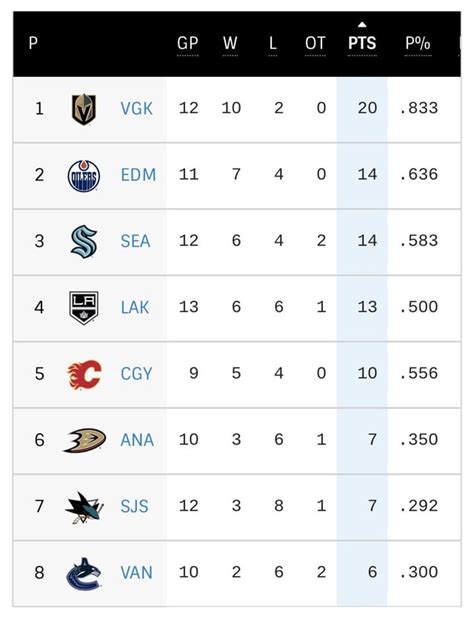Sort by the OT column header
Screen dimensions: 474x619
[315, 43]
